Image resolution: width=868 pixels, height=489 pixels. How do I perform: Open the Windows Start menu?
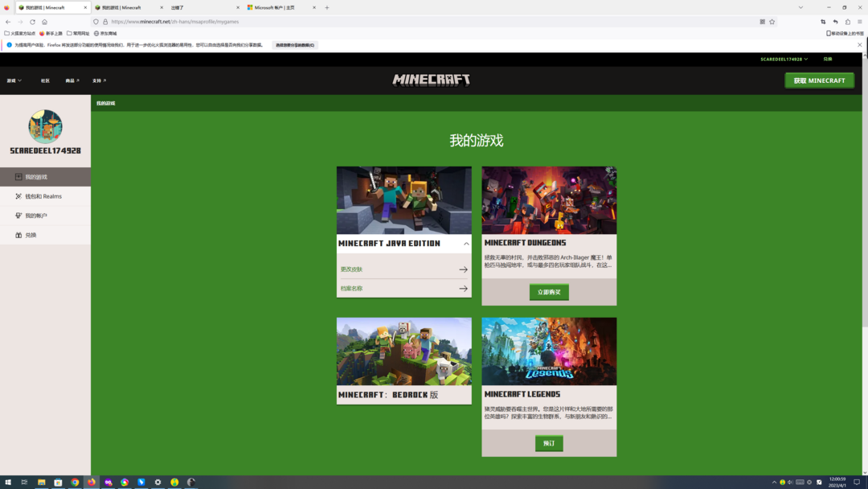[x=8, y=482]
